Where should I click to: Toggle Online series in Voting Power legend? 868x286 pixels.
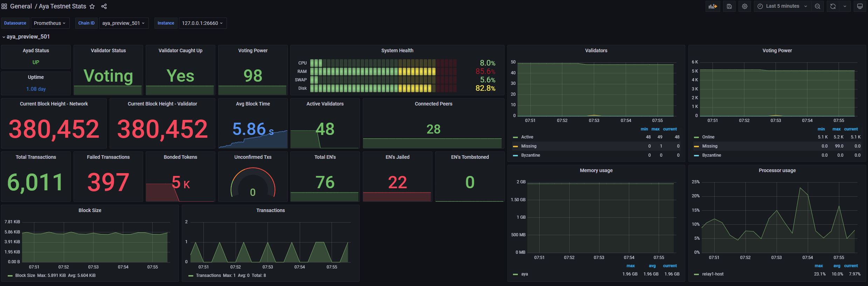point(708,137)
